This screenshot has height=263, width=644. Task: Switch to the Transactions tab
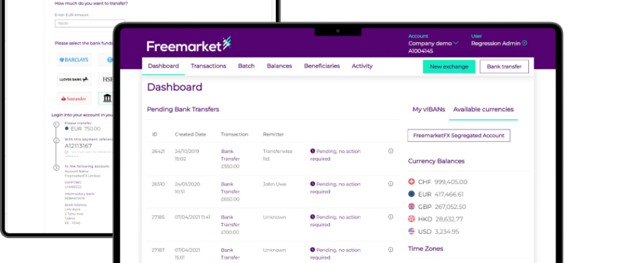[x=208, y=66]
